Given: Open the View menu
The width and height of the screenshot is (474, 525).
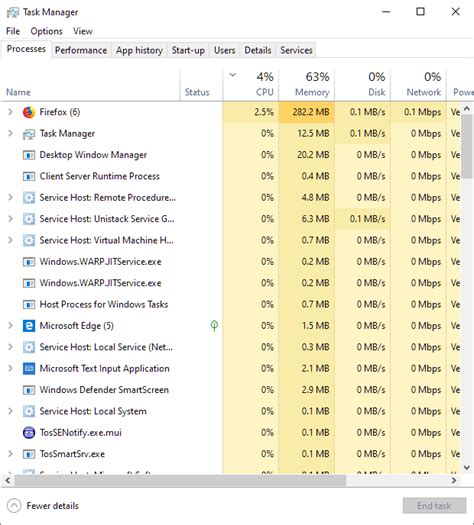Looking at the screenshot, I should tap(83, 31).
